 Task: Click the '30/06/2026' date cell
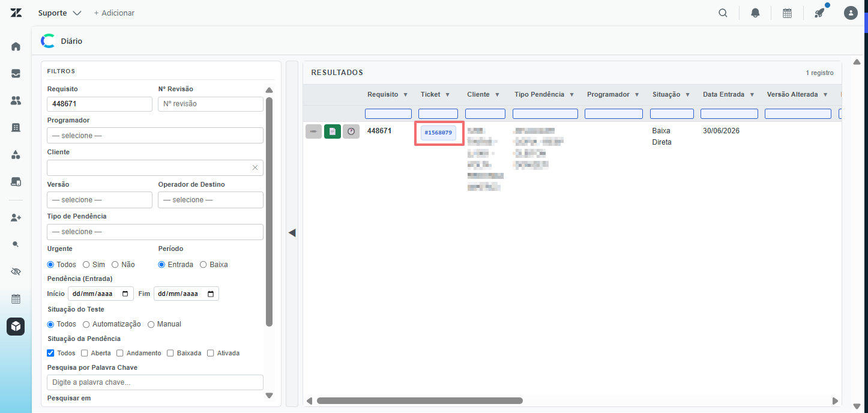coord(721,130)
